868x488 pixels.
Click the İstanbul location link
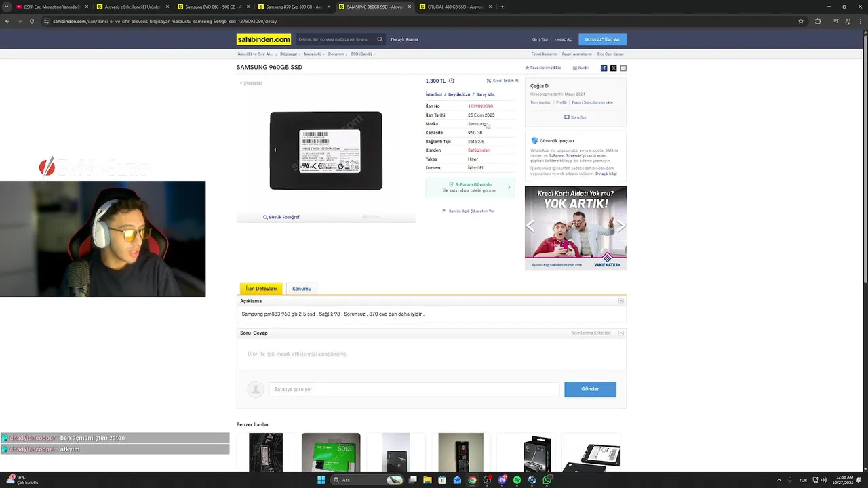[x=433, y=94]
